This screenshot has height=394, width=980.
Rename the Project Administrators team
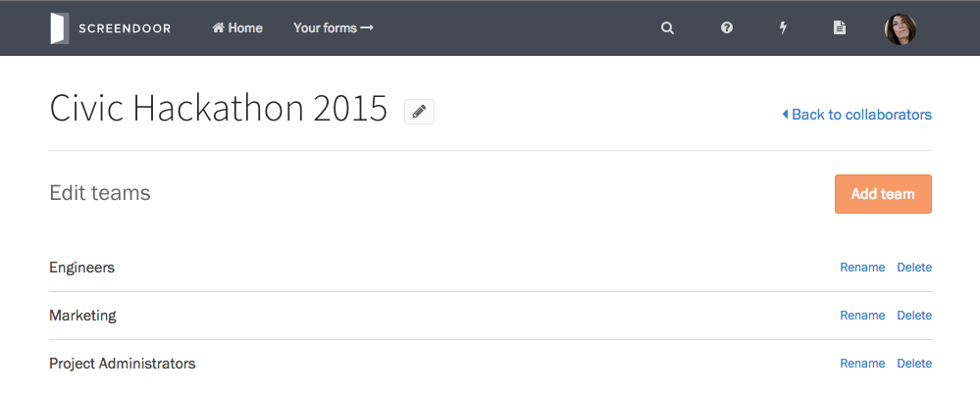pyautogui.click(x=862, y=364)
